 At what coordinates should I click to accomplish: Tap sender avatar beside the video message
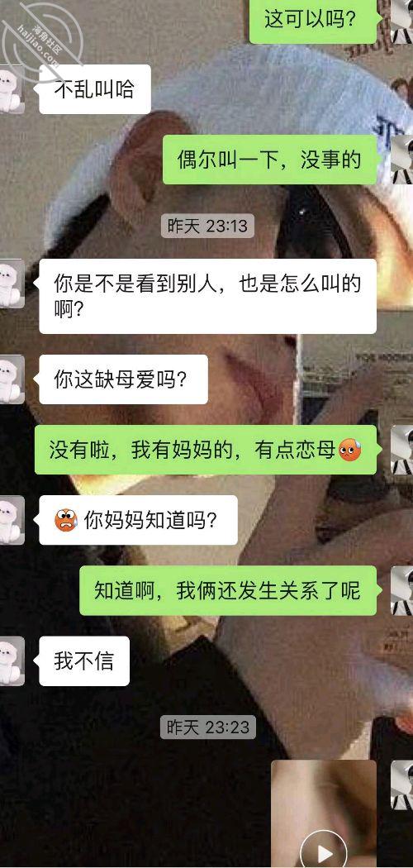tap(402, 785)
